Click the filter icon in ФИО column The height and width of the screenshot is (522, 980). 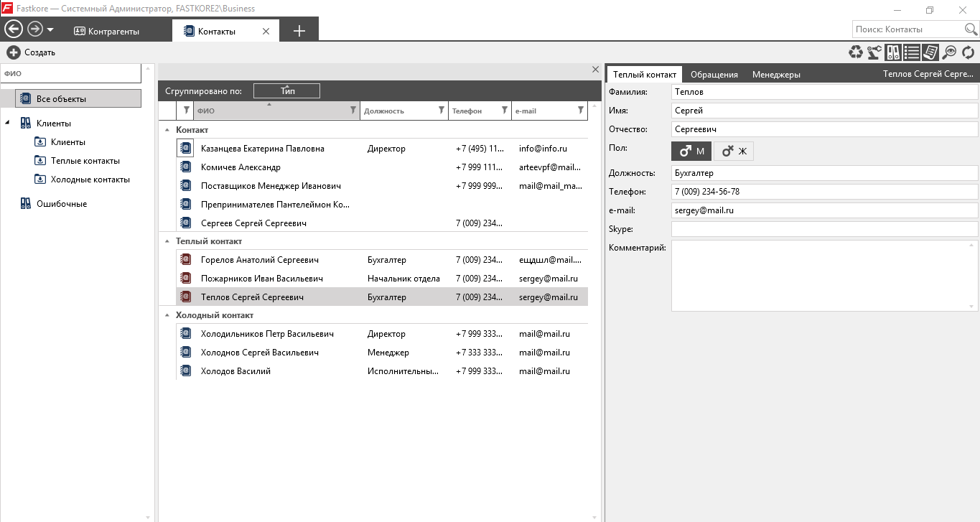point(353,111)
